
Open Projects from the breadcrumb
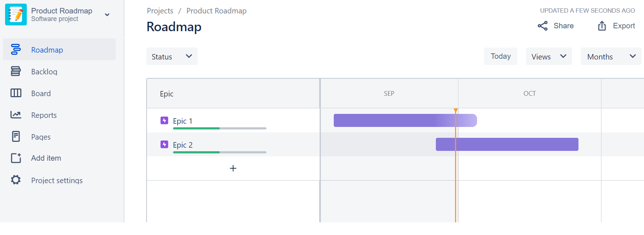[160, 11]
